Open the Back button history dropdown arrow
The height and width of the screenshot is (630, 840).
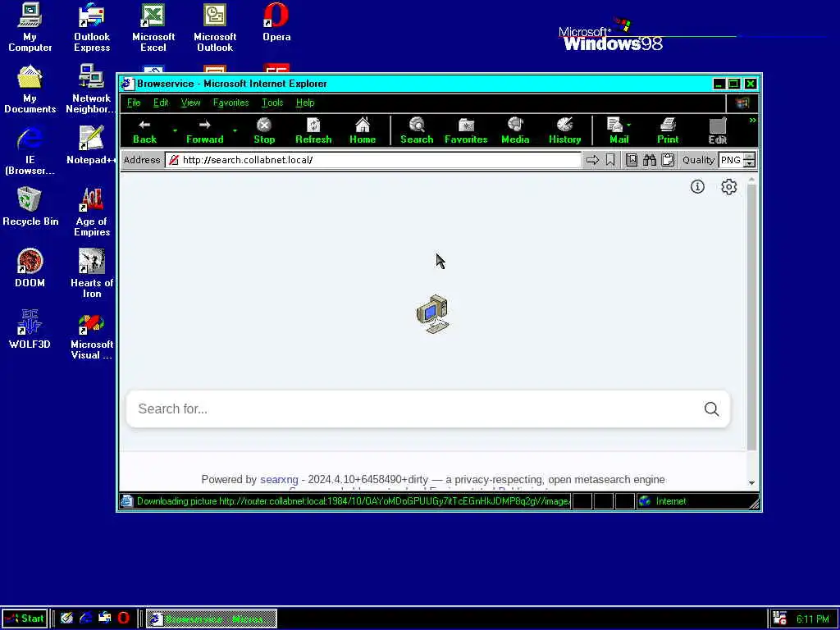[x=175, y=131]
